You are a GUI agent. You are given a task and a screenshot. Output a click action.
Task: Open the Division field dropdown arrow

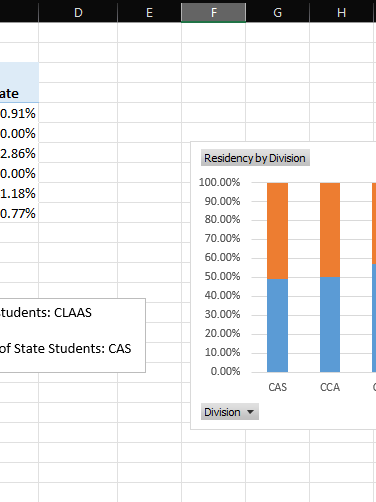coord(250,412)
